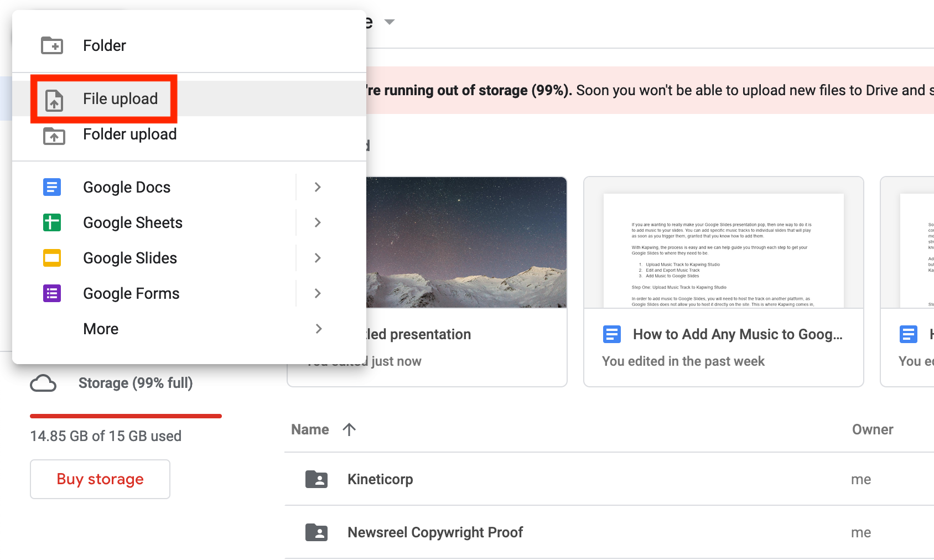Viewport: 934px width, 560px height.
Task: Click the new Folder icon
Action: click(52, 45)
